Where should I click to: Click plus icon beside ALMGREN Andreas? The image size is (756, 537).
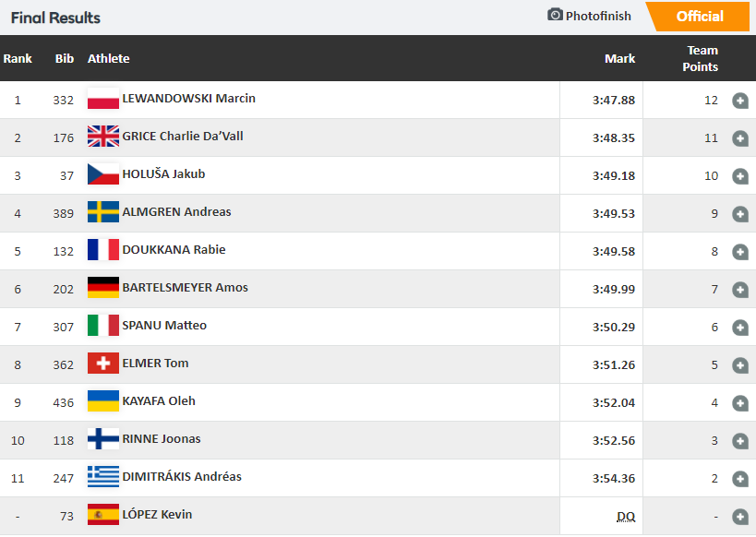[x=740, y=214]
